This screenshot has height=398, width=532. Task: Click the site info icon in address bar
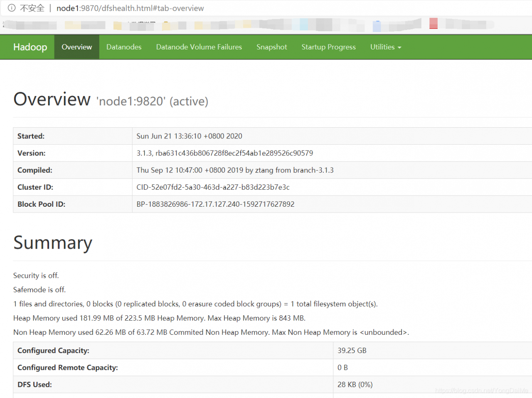pyautogui.click(x=12, y=8)
